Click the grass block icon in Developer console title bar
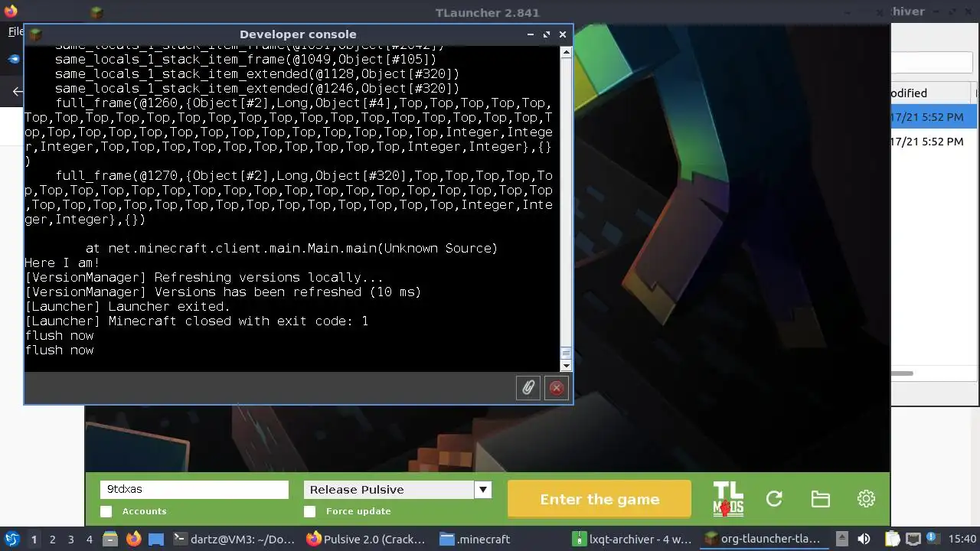Image resolution: width=980 pixels, height=551 pixels. [35, 34]
